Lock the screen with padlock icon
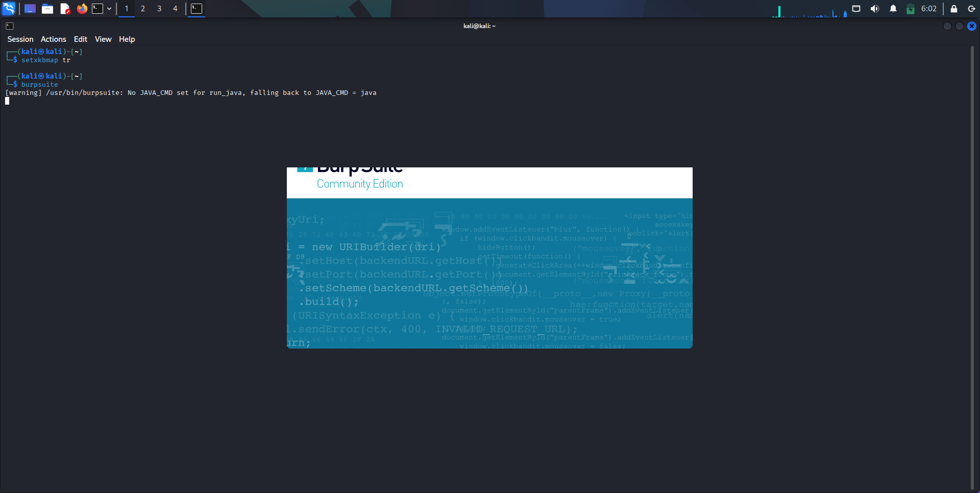 tap(954, 9)
